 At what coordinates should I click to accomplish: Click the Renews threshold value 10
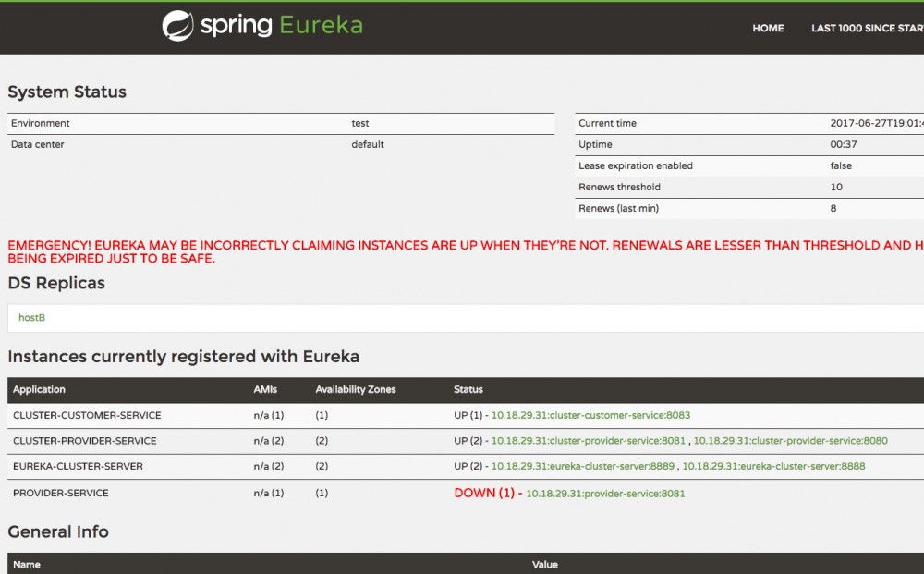point(836,187)
